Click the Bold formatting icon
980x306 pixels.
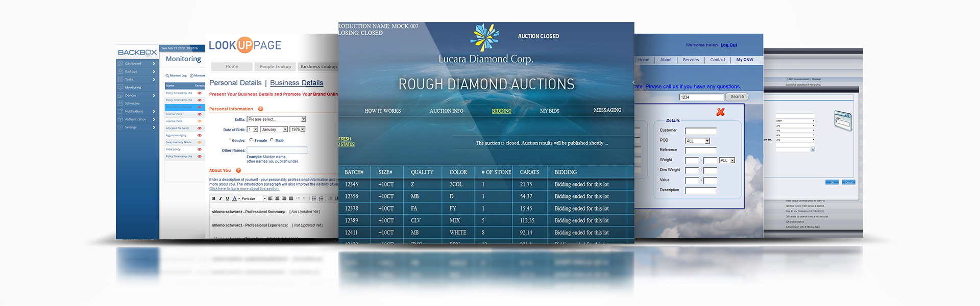point(214,199)
